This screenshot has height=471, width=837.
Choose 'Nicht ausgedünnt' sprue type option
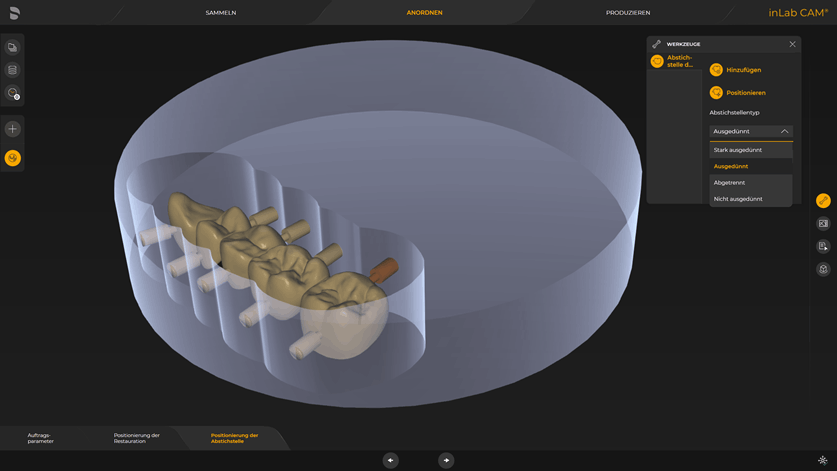click(738, 199)
